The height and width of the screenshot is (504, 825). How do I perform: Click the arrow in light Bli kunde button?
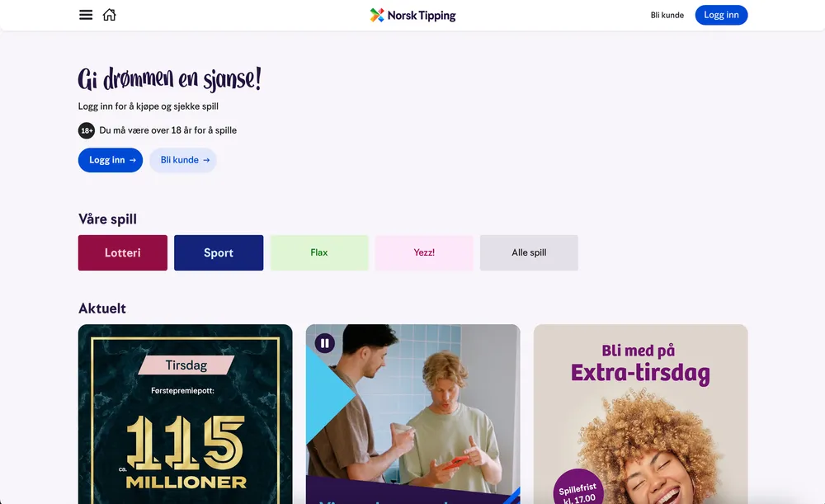[x=206, y=160]
